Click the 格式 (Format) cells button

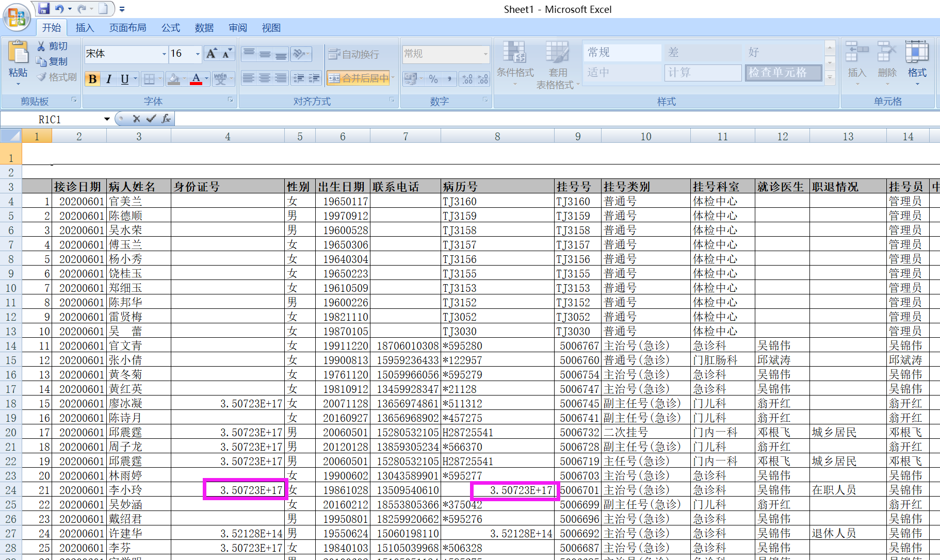[917, 62]
